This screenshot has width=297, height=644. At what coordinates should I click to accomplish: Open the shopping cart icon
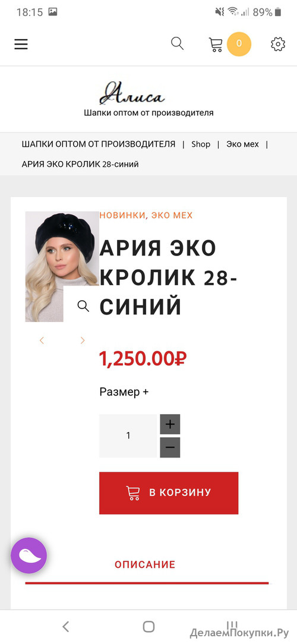(216, 45)
